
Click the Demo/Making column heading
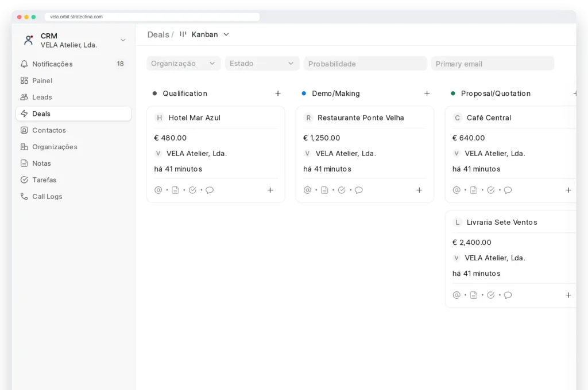335,93
